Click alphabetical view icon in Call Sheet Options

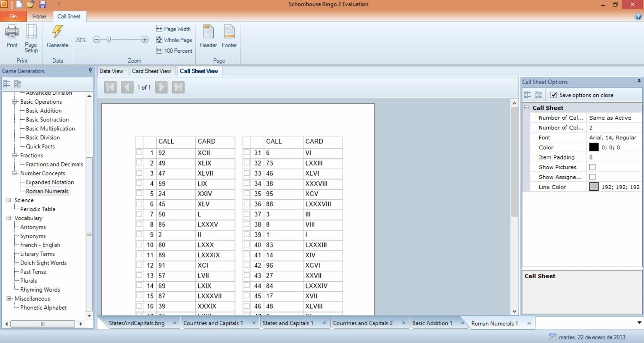coord(538,95)
